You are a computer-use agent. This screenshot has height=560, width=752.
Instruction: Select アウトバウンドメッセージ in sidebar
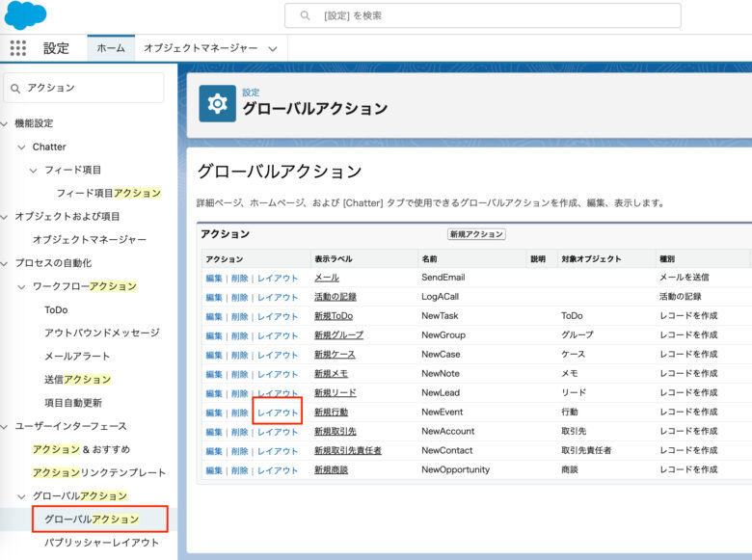(x=102, y=333)
